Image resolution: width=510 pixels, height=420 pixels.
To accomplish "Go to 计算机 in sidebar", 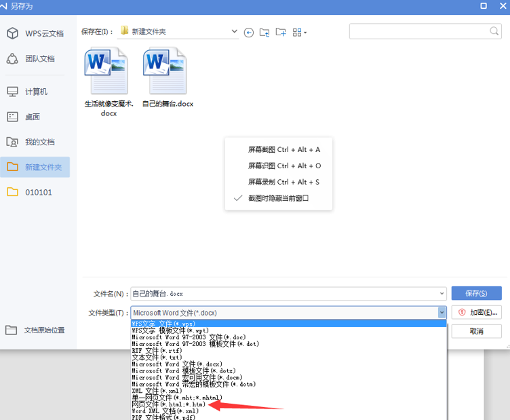I will 27,92.
